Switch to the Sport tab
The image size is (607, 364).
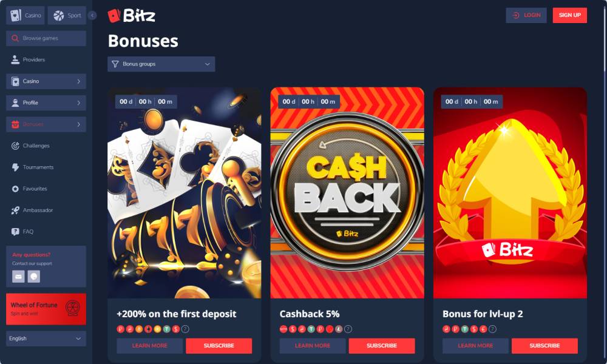pos(67,16)
